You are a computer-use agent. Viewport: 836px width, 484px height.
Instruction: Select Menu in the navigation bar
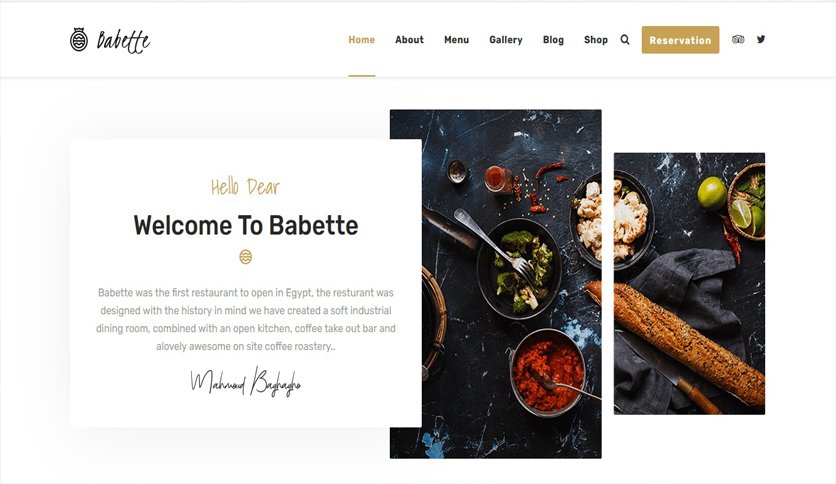click(456, 40)
